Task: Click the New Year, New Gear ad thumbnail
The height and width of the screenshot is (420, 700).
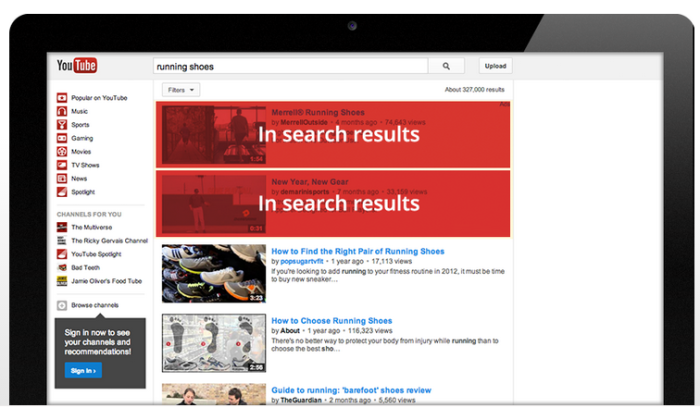Action: click(214, 204)
